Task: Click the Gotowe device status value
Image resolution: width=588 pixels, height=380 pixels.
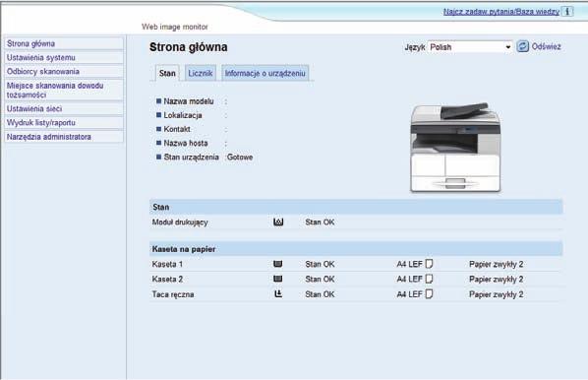Action: point(240,157)
